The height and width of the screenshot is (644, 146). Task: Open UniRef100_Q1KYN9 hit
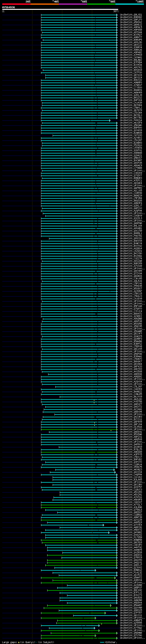[131, 607]
